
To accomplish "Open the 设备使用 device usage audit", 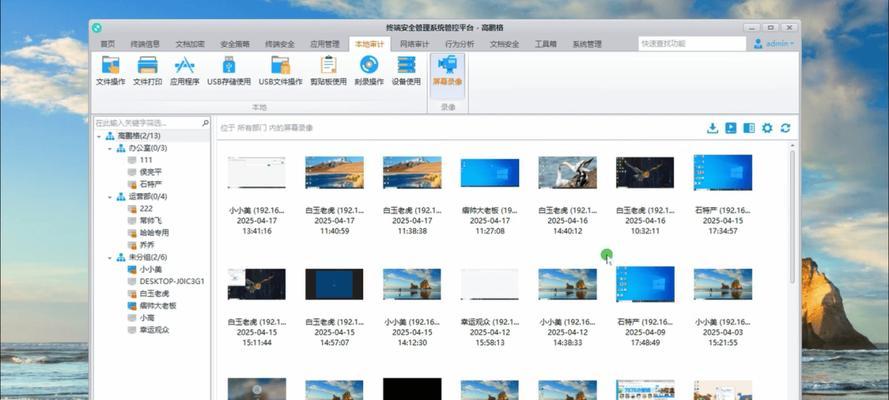I will [x=407, y=71].
